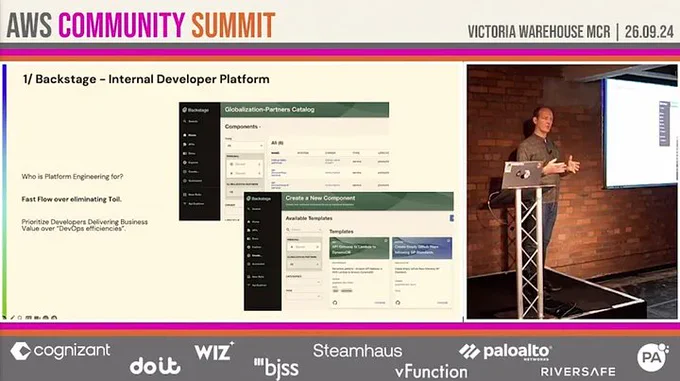Click Backstage logo in Create Component window
The width and height of the screenshot is (680, 381).
(259, 199)
